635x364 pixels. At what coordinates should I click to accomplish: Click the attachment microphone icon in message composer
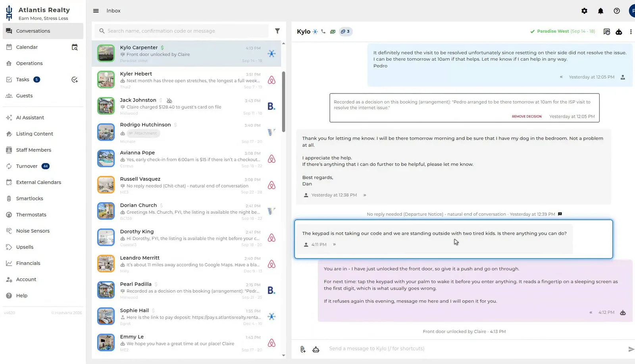point(303,349)
